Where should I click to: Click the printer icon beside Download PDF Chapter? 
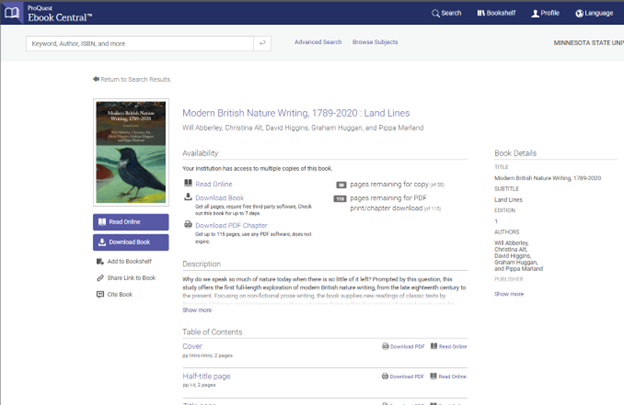[x=188, y=224]
